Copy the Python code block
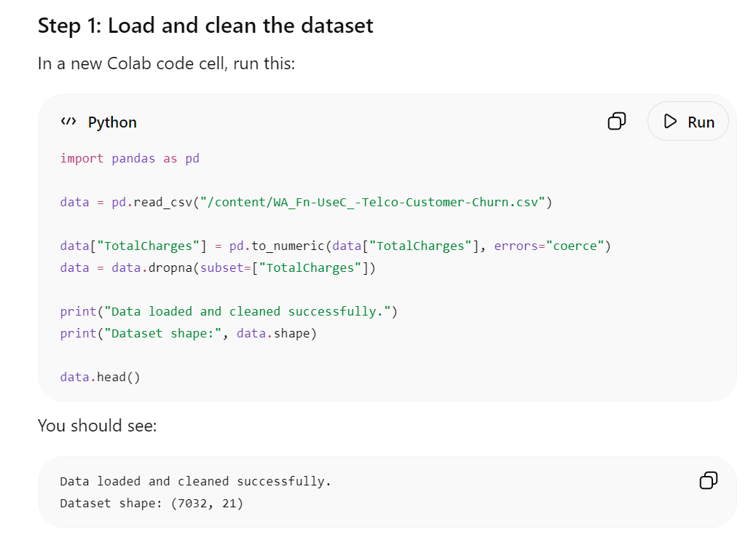The height and width of the screenshot is (535, 756). [617, 121]
